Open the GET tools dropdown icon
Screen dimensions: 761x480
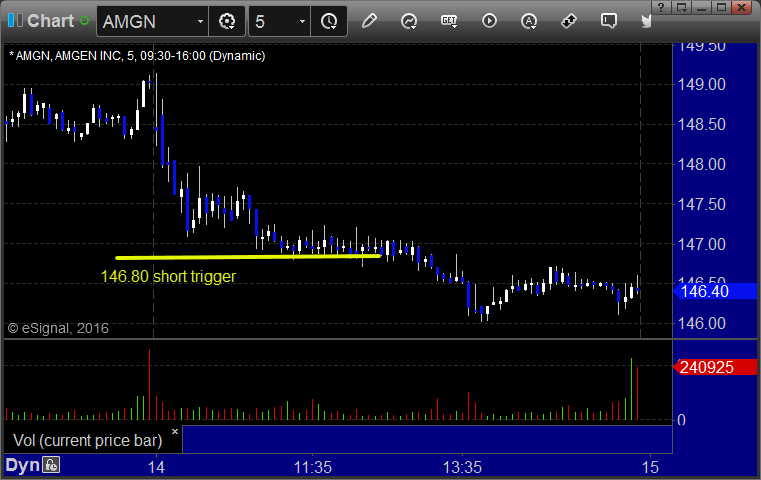449,21
